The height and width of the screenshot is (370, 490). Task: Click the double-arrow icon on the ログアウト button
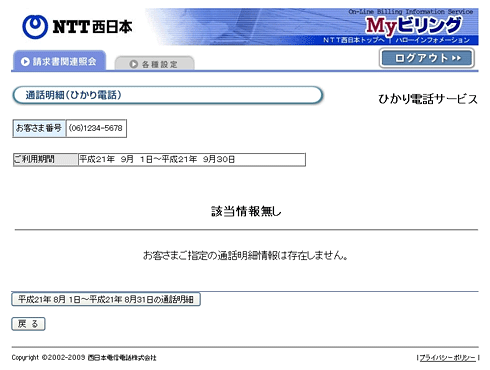(456, 58)
